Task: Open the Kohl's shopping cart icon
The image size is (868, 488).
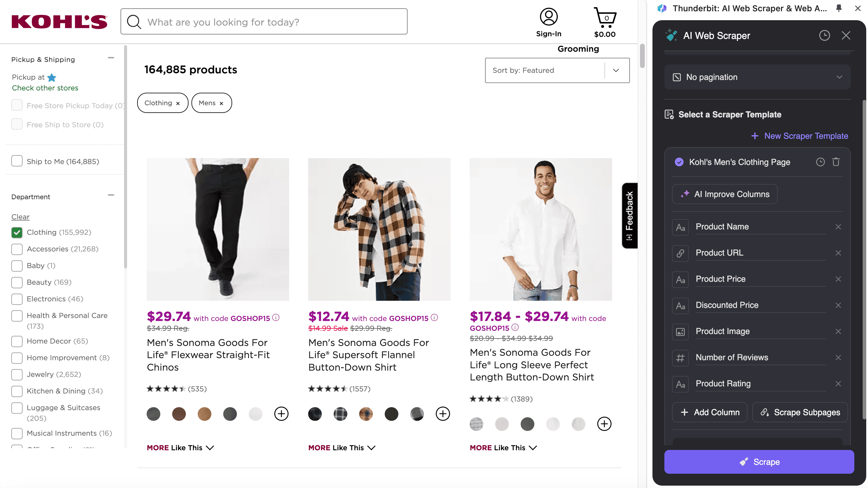Action: [605, 18]
